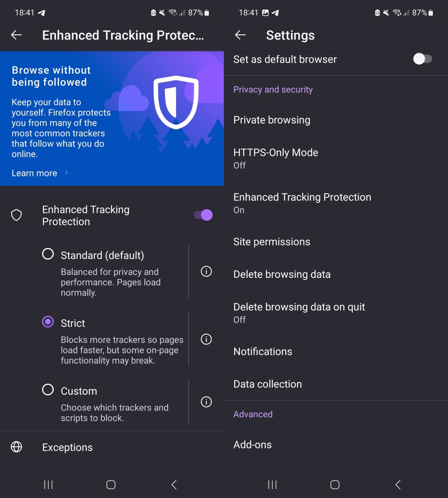Click the globe icon next to Exceptions

pos(16,447)
